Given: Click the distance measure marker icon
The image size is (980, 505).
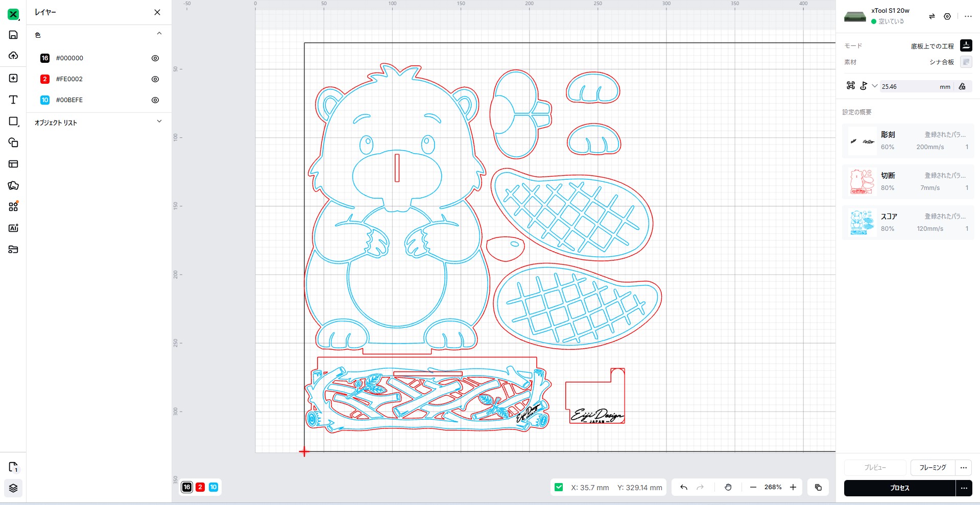Looking at the screenshot, I should (864, 86).
